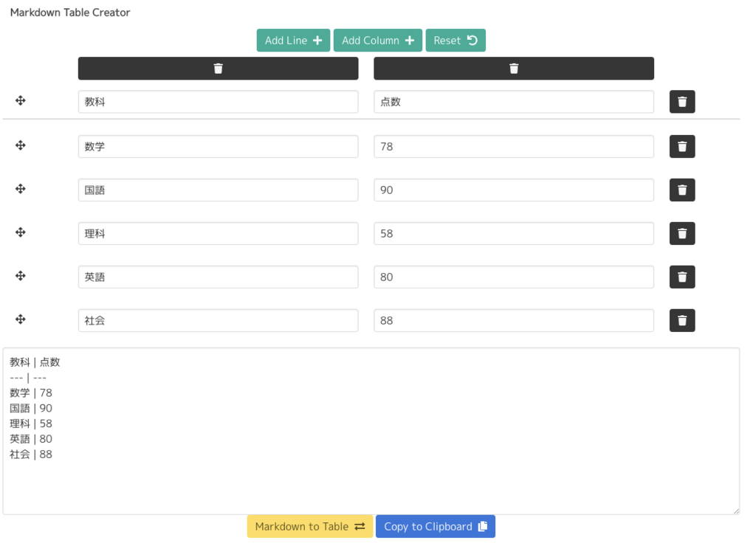Grab the move handle for the 数学 row

[x=20, y=145]
